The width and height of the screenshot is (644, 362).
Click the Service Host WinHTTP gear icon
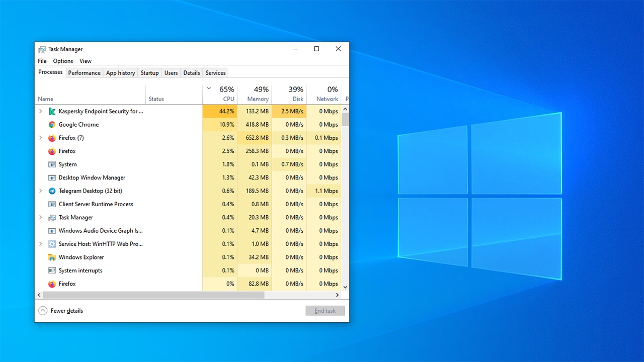(x=52, y=244)
